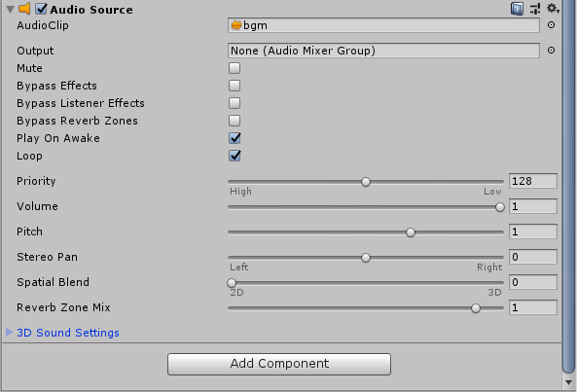This screenshot has height=392, width=577.
Task: Tick the Bypass Reverb Zones checkbox
Action: point(234,121)
